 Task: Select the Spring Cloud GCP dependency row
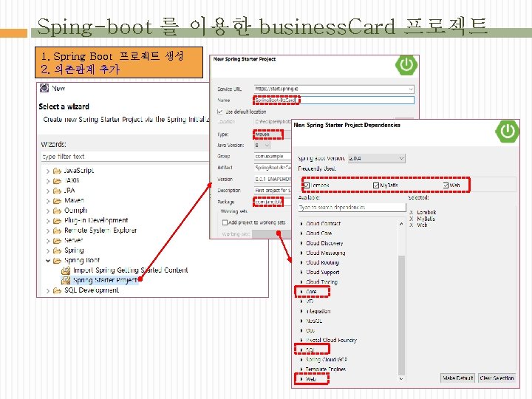(x=327, y=359)
